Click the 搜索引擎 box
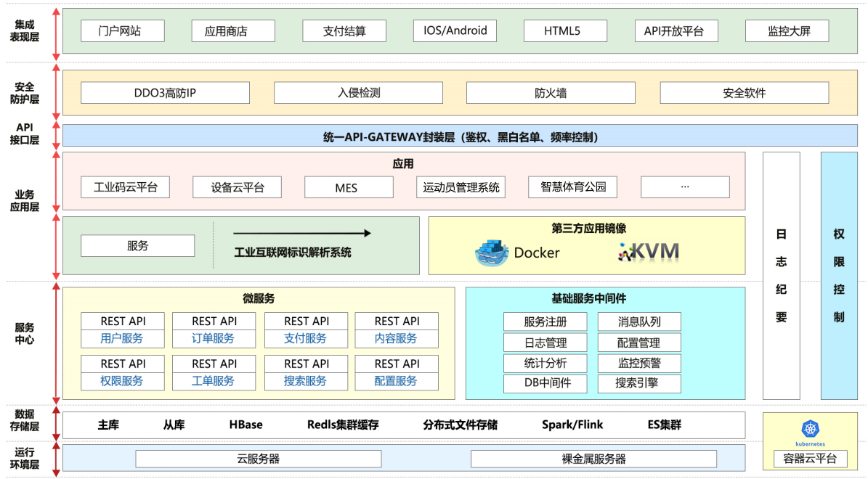The image size is (868, 479). 639,383
